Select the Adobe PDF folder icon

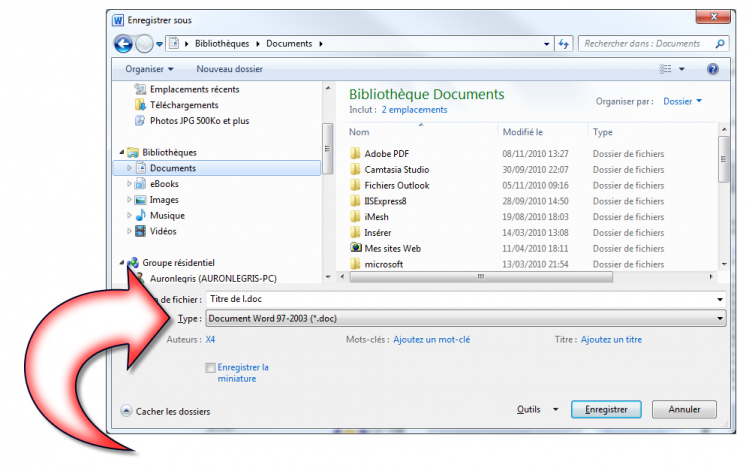click(x=355, y=153)
